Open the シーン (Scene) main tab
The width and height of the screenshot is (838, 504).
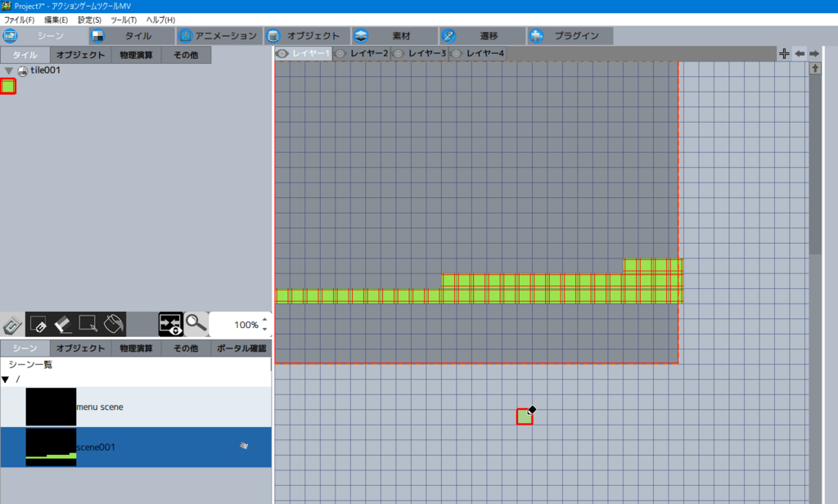(44, 36)
